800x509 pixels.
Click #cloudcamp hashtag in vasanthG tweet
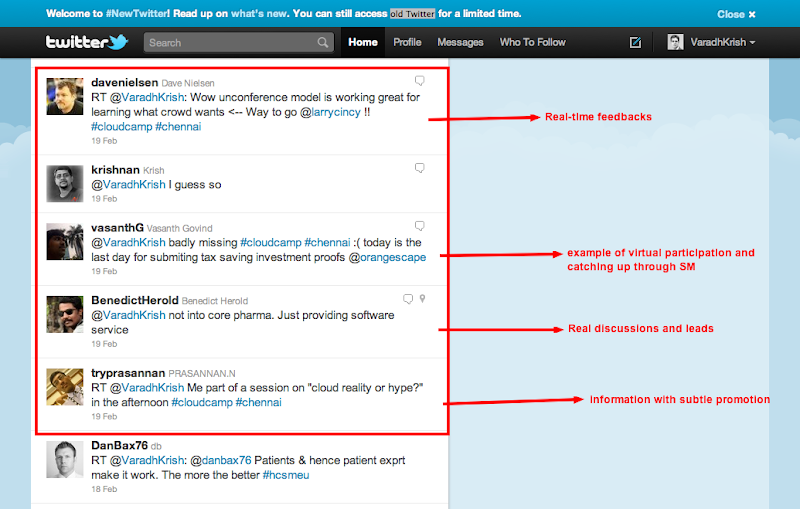point(271,242)
